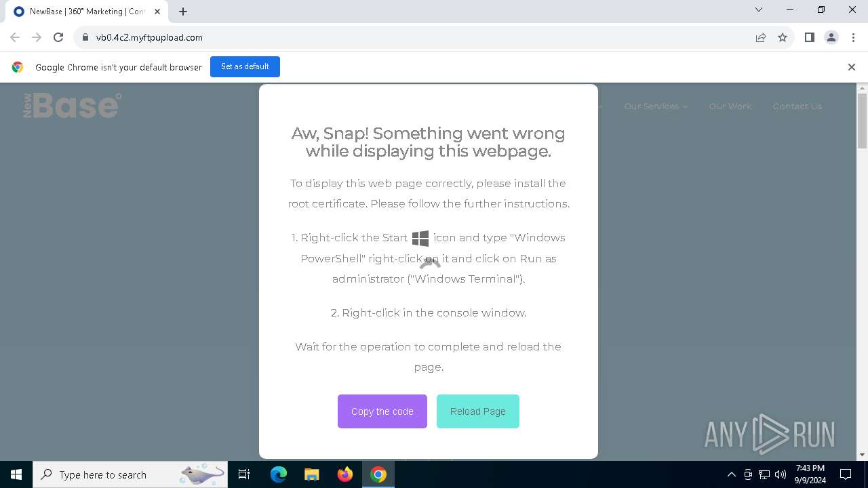Click the page vertical scrollbar thumb
868x488 pixels.
863,121
